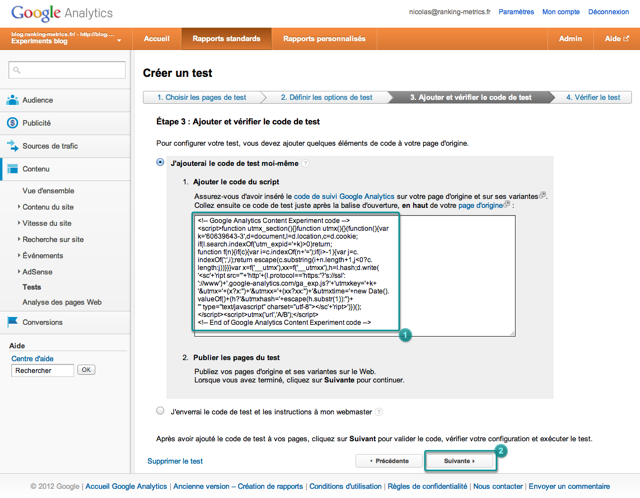This screenshot has height=498, width=640.
Task: Click inside the experiment code text area
Action: tap(355, 276)
